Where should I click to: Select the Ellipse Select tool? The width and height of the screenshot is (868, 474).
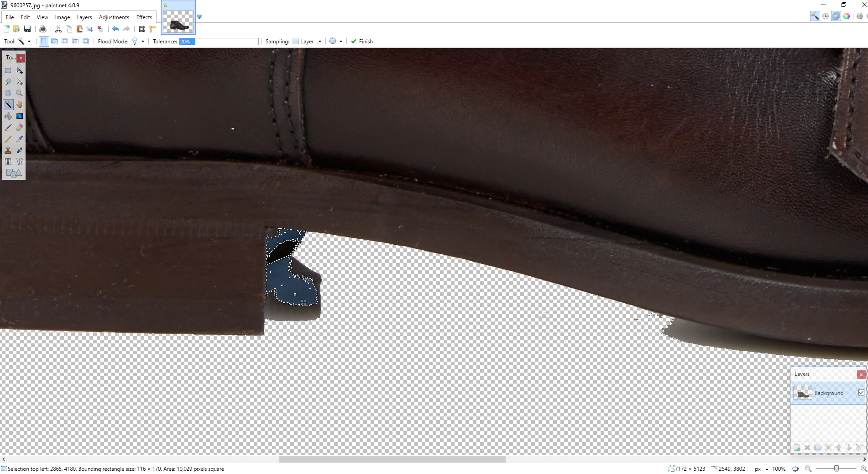8,93
